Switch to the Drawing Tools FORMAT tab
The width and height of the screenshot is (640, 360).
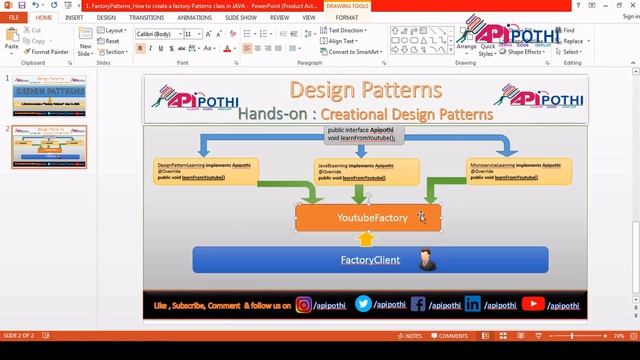coord(347,18)
